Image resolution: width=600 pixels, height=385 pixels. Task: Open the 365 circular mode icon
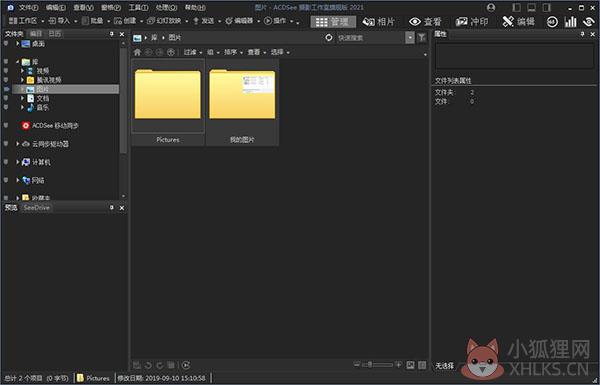[x=552, y=22]
